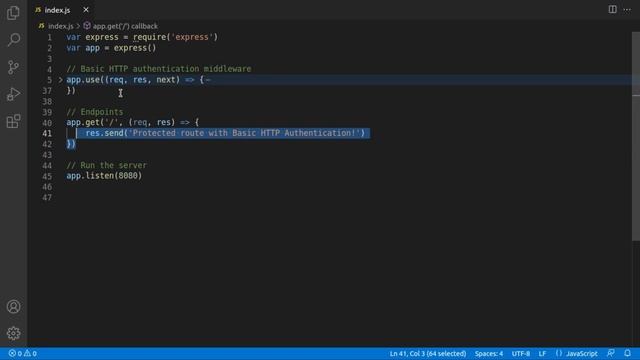Click the vertical editor scrollbar
The image size is (640, 360).
pyautogui.click(x=636, y=137)
